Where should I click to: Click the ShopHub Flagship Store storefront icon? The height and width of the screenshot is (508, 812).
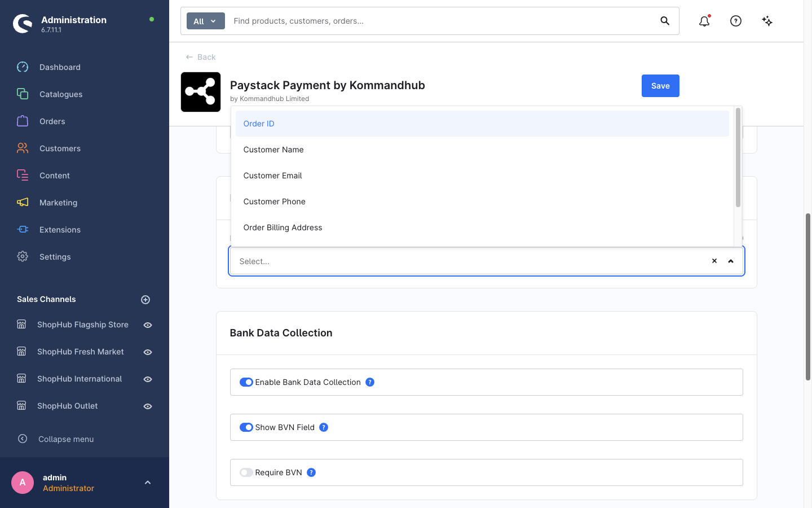pyautogui.click(x=21, y=325)
